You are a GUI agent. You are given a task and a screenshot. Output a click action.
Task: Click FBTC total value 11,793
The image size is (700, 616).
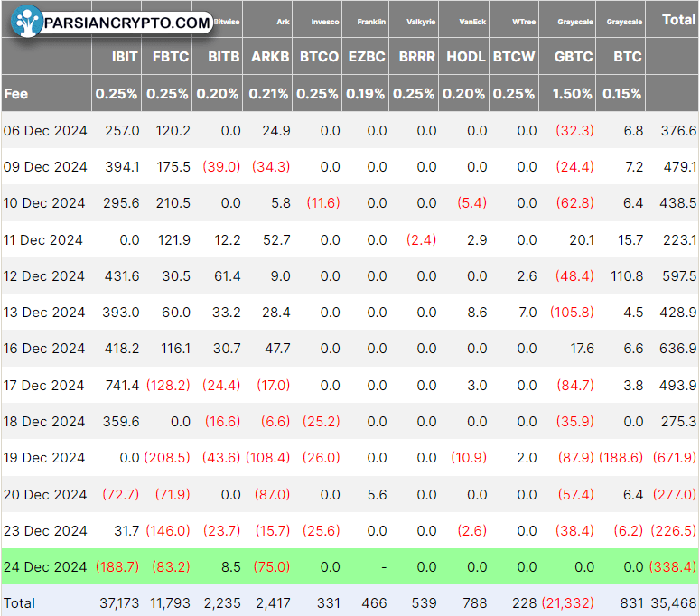170,603
